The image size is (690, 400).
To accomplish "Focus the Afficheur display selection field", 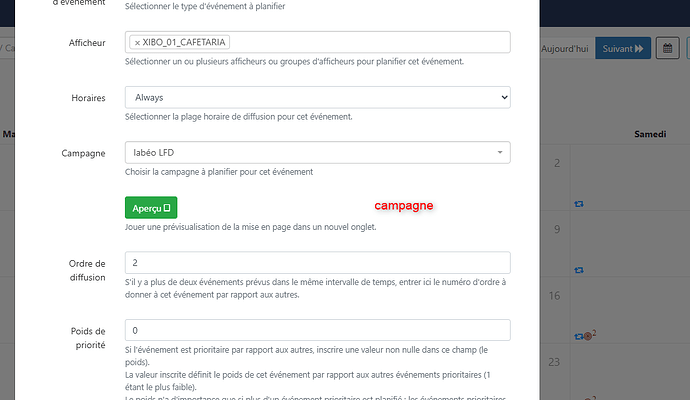I will click(x=318, y=42).
